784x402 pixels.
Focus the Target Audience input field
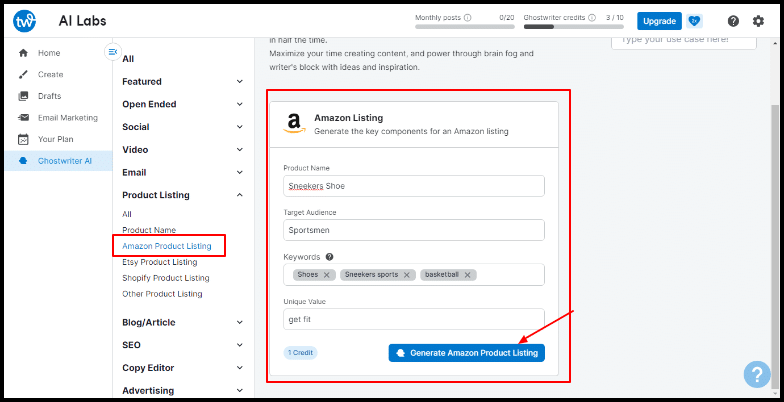(414, 230)
